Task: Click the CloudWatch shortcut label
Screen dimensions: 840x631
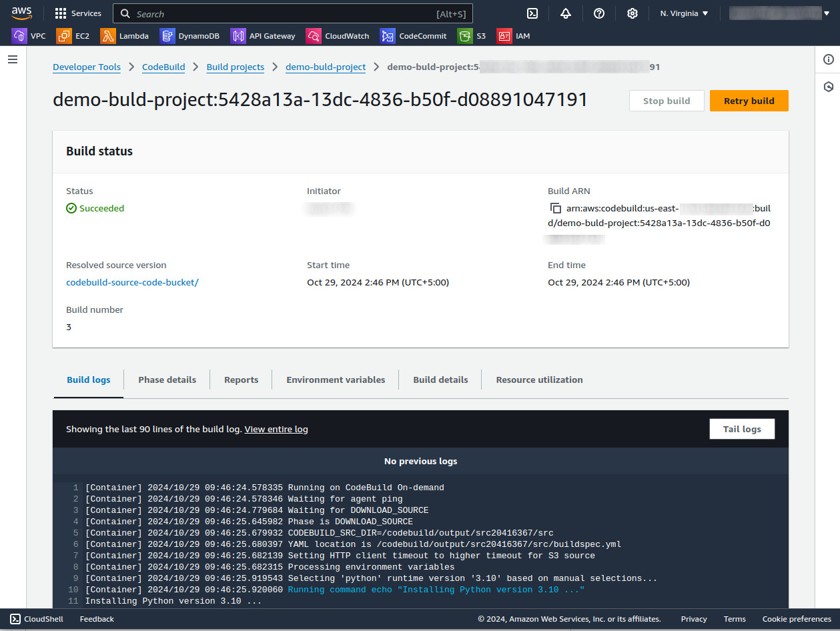Action: click(x=347, y=36)
